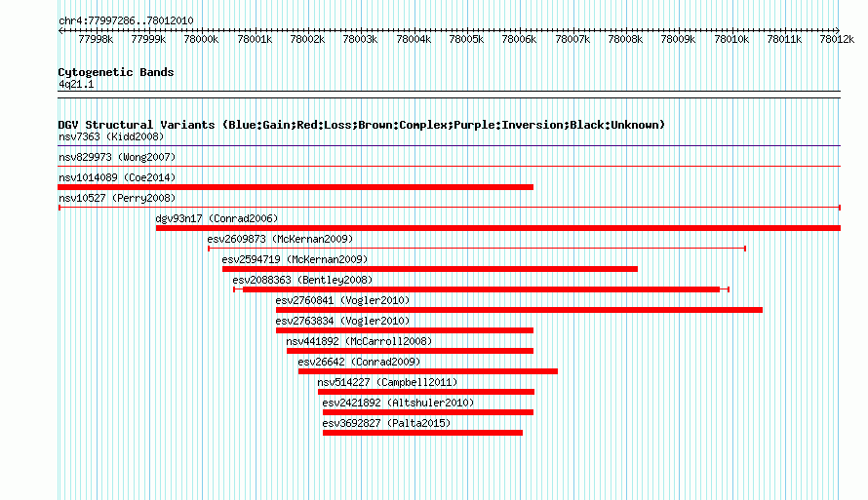The height and width of the screenshot is (500, 868).
Task: Click the red bar under esv2088363
Action: coord(481,289)
